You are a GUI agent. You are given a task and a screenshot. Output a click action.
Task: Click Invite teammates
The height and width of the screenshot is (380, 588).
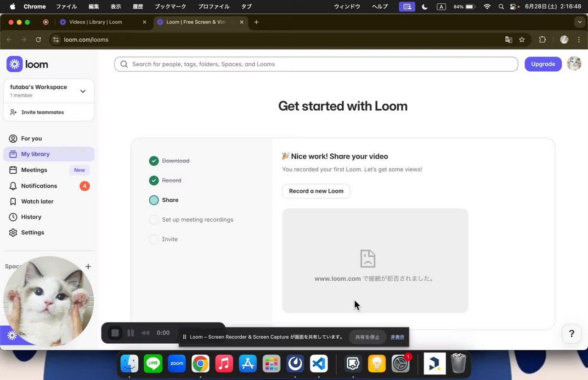click(x=49, y=112)
